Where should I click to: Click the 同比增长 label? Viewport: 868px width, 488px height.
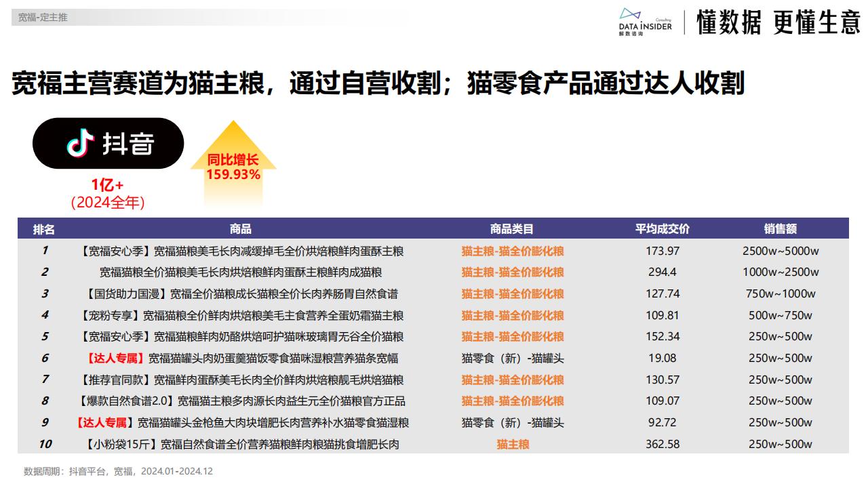click(x=233, y=161)
